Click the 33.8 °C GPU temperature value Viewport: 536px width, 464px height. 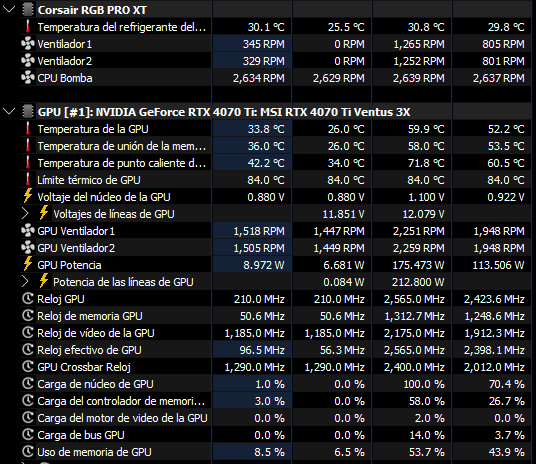tap(266, 129)
